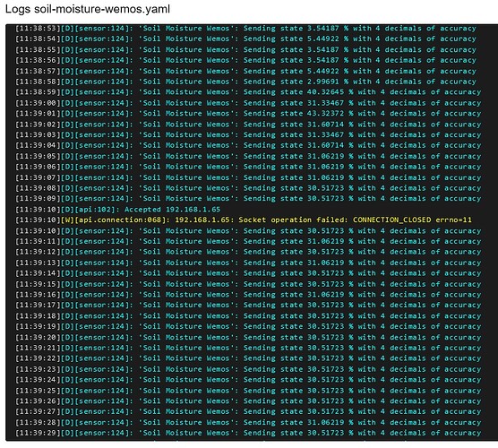Image resolution: width=498 pixels, height=448 pixels.
Task: Click the log entry timestamped 11:39:05
Action: tap(248, 156)
